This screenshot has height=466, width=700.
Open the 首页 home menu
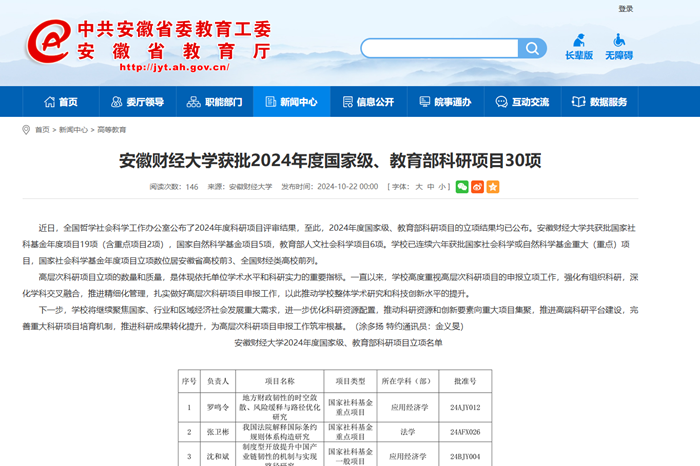59,102
